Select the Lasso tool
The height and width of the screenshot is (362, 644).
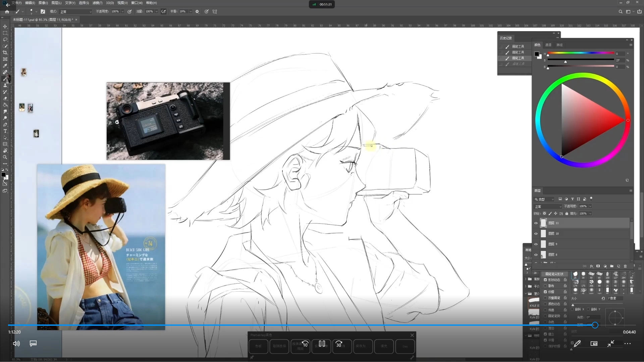click(x=5, y=40)
